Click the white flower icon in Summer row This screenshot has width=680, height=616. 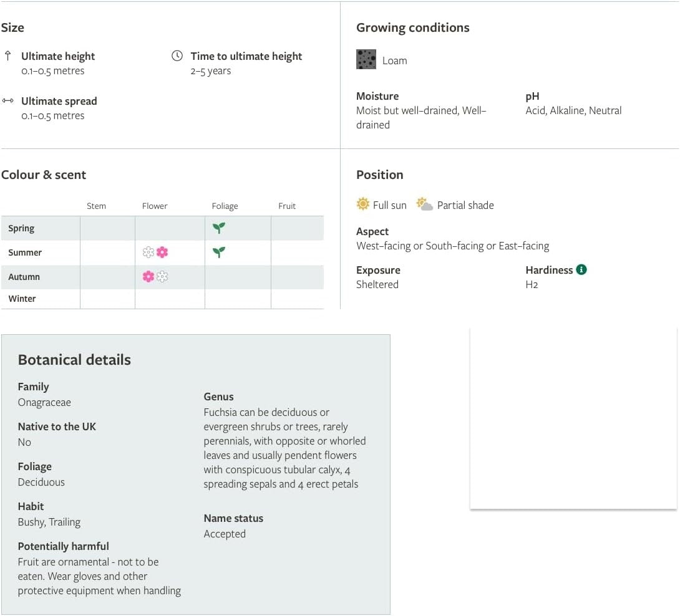point(148,253)
